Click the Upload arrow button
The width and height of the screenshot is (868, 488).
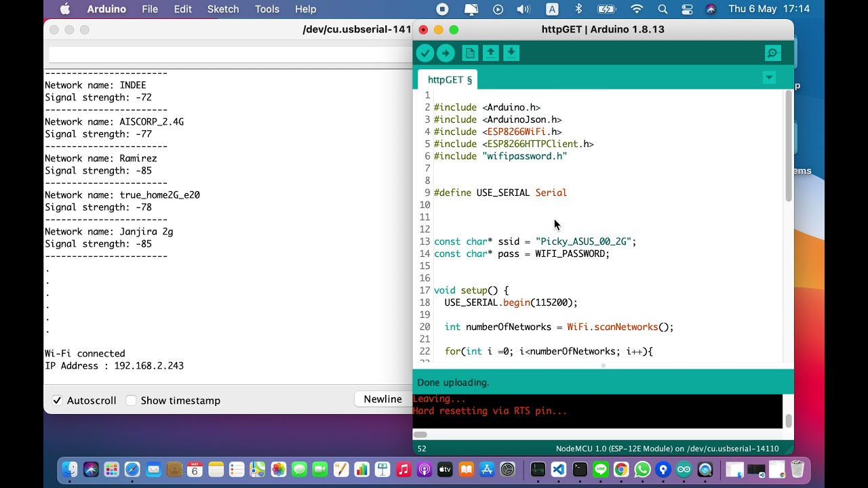coord(446,53)
